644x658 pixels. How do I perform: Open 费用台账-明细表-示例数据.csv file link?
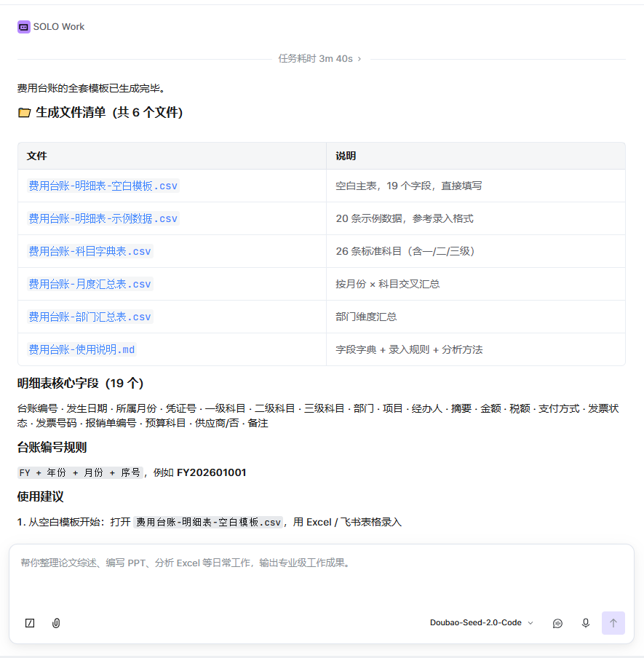pos(103,218)
